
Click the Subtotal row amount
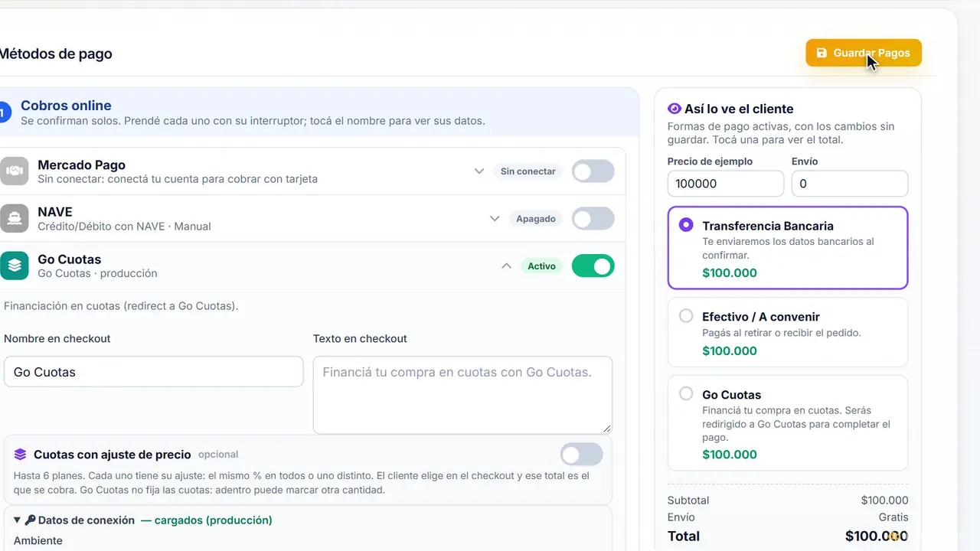(884, 500)
